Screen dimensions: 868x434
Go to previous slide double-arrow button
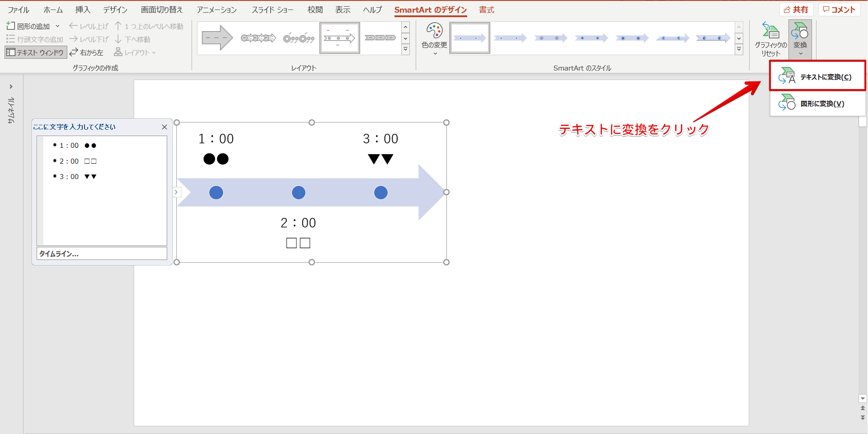point(863,408)
